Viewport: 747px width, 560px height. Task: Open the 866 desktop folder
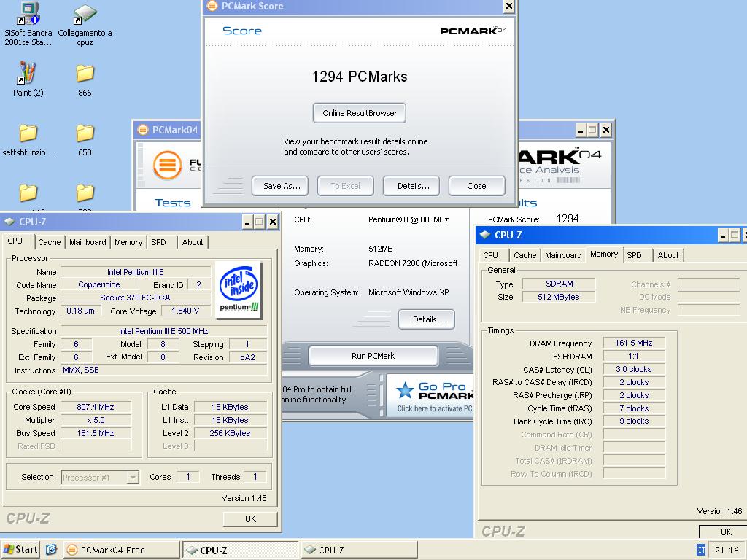(x=85, y=79)
